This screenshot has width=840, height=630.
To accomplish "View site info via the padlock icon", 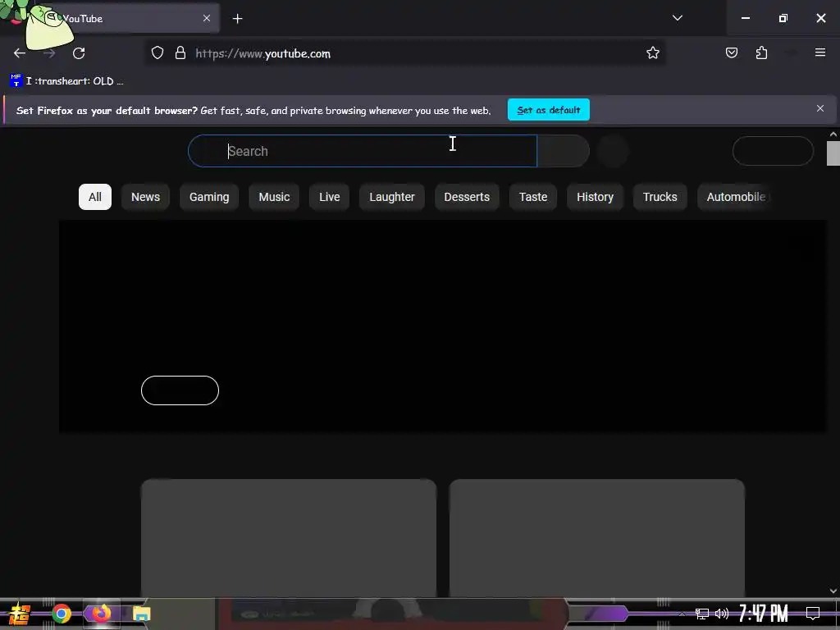I will click(x=180, y=52).
